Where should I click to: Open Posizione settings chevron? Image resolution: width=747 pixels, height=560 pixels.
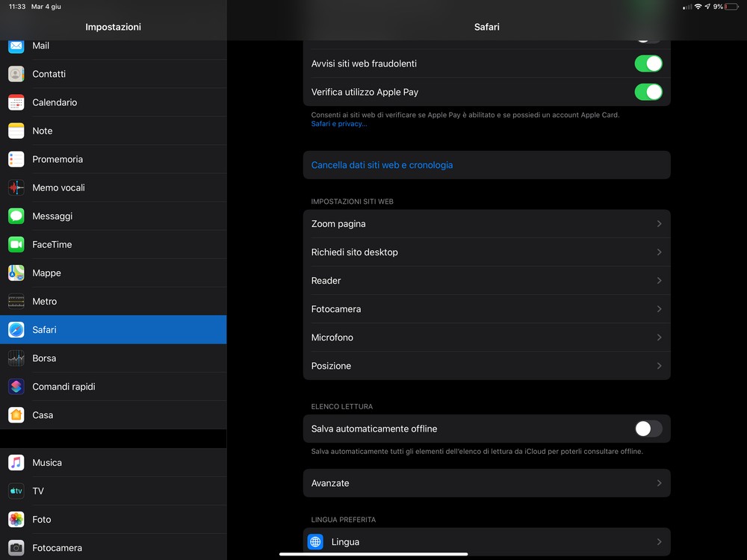tap(660, 366)
